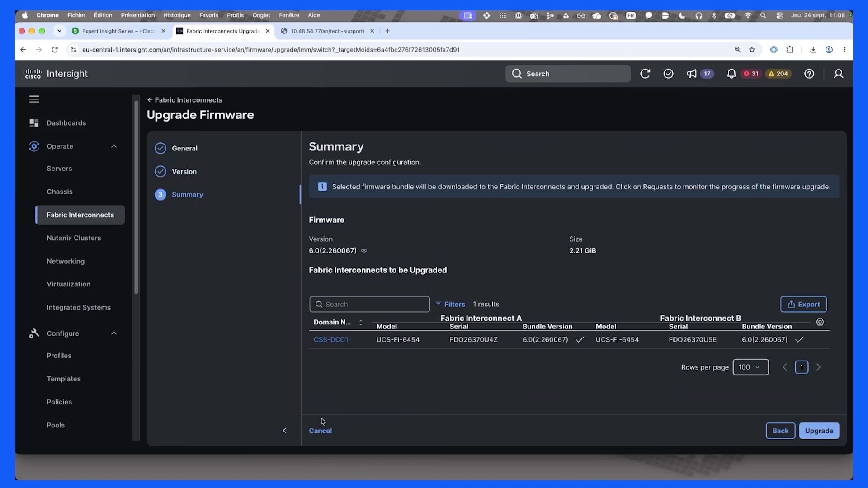This screenshot has height=488, width=868.
Task: Click the Intersight global Search box
Action: pos(568,74)
